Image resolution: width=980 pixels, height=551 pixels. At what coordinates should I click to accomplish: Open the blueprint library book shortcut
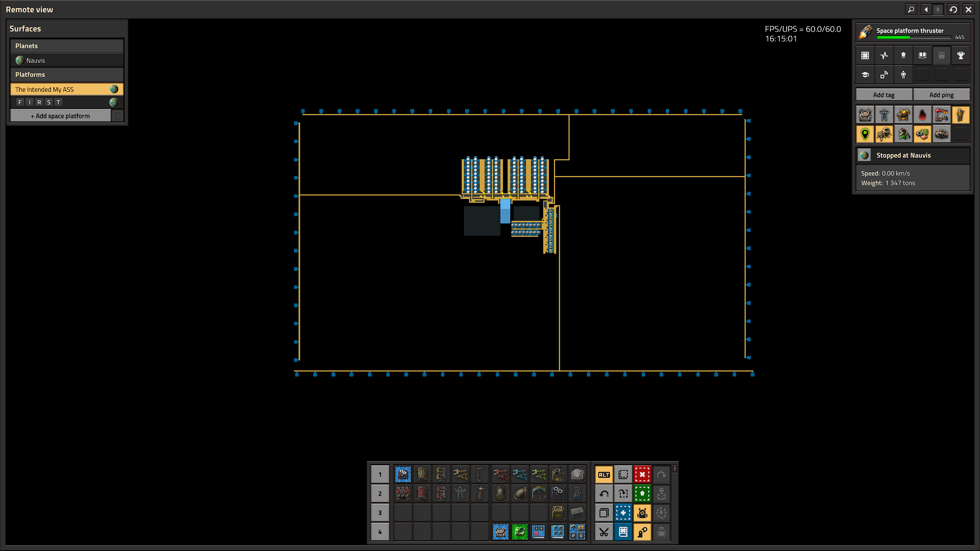(623, 532)
